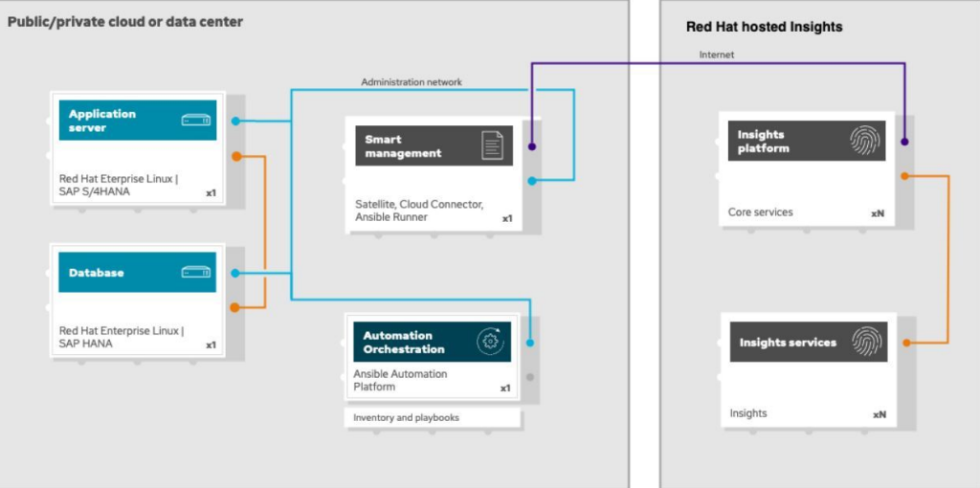Click the blue connector dot on Application server

235,122
